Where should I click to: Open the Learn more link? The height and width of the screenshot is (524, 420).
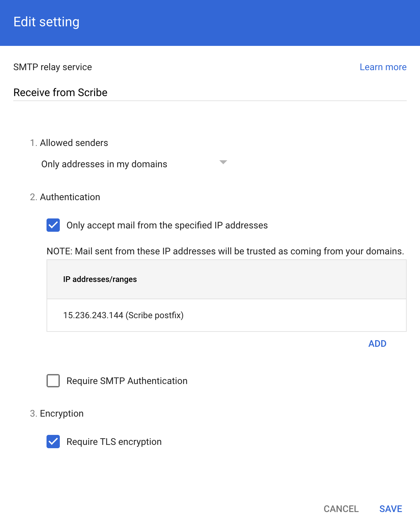pos(383,67)
